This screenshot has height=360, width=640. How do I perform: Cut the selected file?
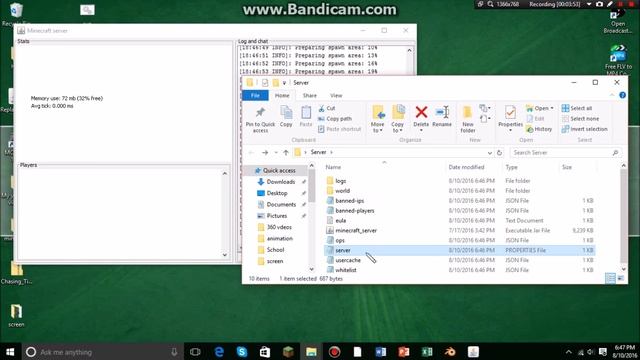click(327, 108)
